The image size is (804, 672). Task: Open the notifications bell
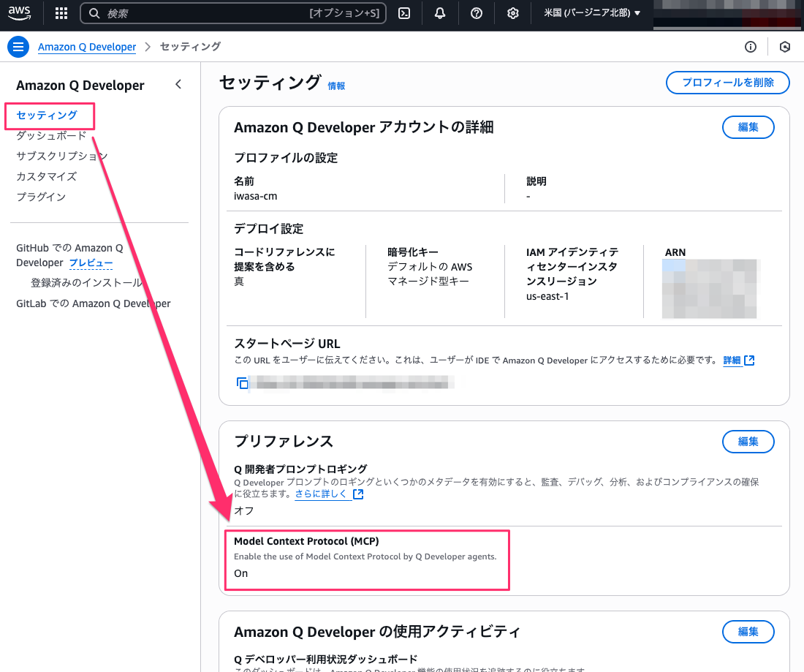click(440, 13)
